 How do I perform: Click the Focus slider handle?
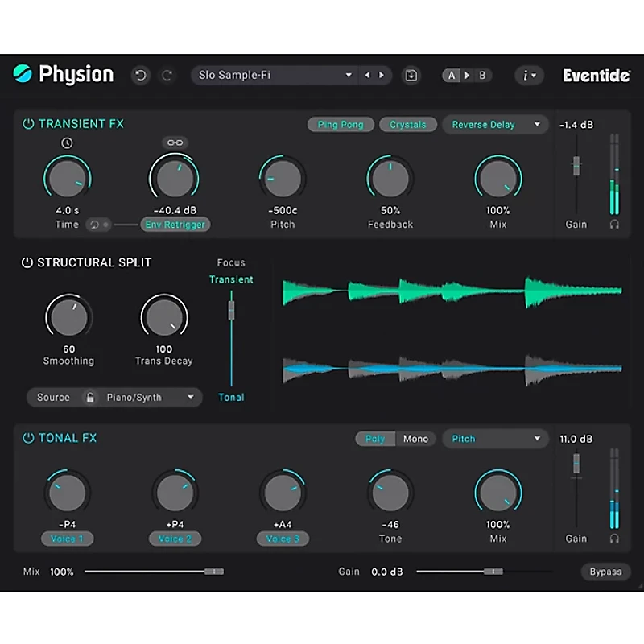[231, 310]
